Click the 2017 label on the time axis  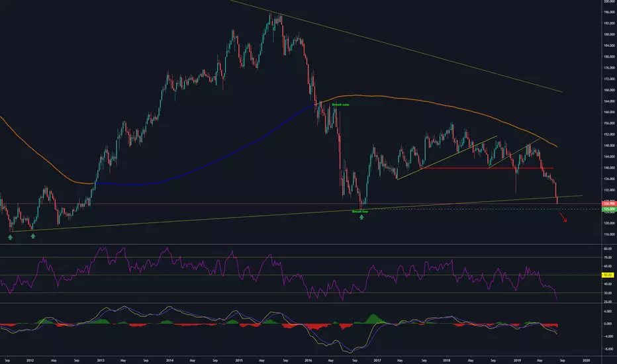tap(377, 360)
